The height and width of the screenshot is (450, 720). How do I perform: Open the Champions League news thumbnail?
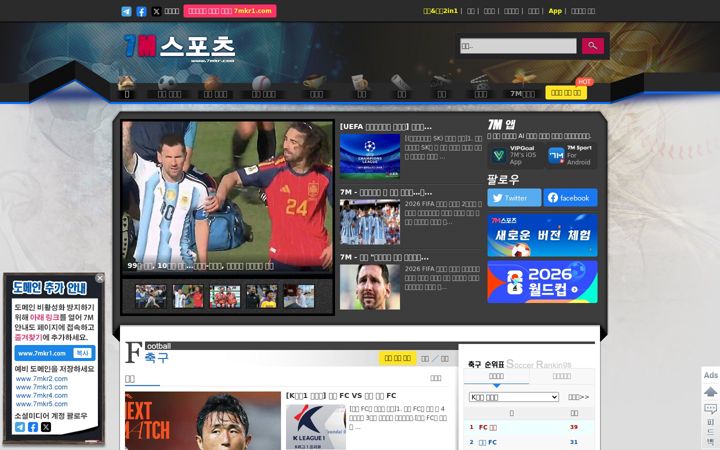point(370,156)
